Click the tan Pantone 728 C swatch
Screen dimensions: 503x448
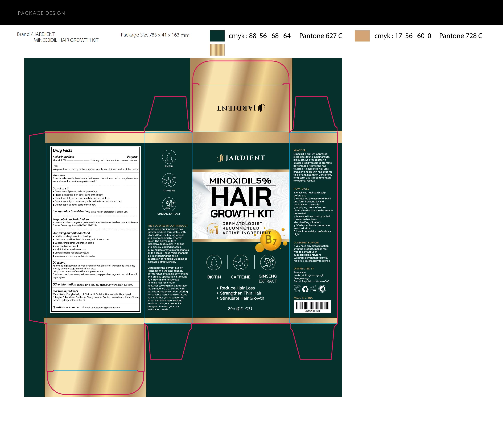tap(362, 36)
